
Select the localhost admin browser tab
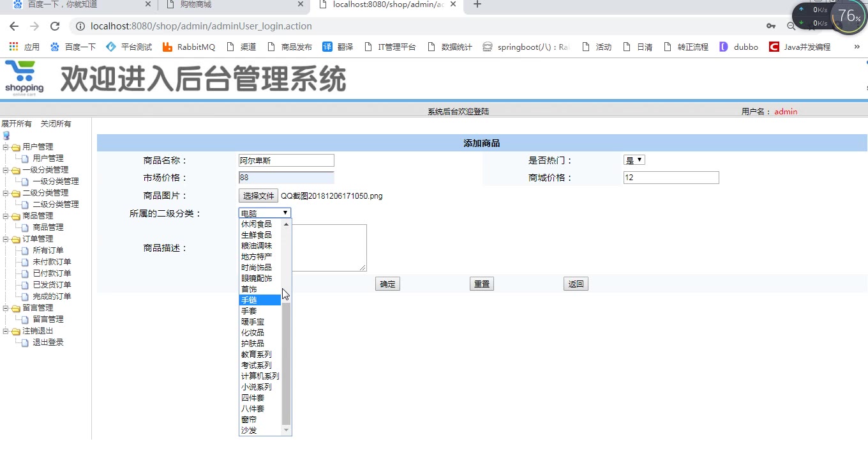pos(388,4)
